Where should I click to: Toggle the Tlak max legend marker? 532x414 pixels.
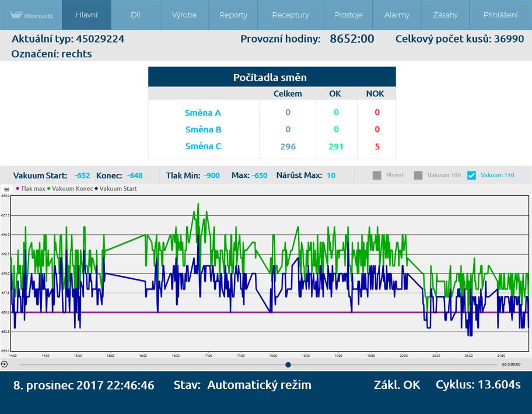[17, 189]
